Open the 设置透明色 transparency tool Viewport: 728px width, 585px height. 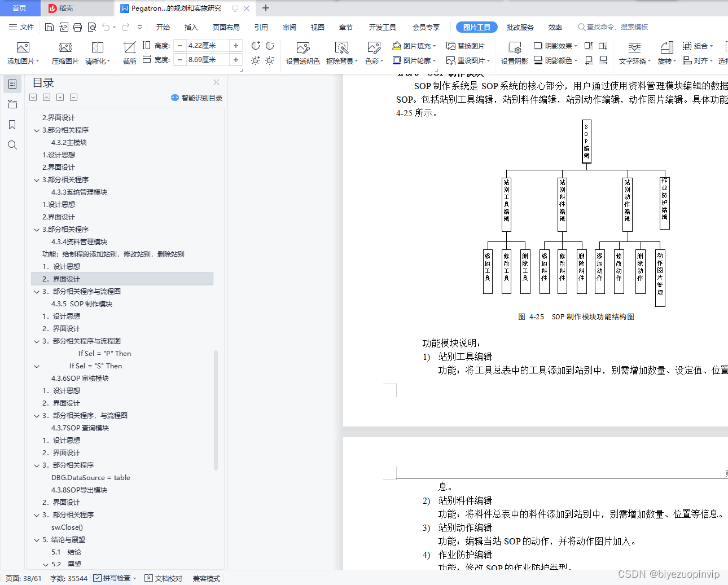pyautogui.click(x=302, y=54)
